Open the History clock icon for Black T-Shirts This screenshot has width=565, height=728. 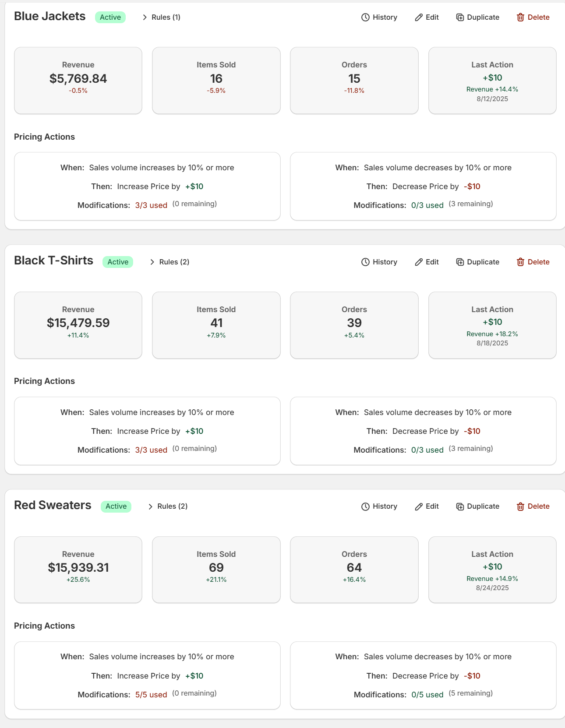click(x=365, y=262)
